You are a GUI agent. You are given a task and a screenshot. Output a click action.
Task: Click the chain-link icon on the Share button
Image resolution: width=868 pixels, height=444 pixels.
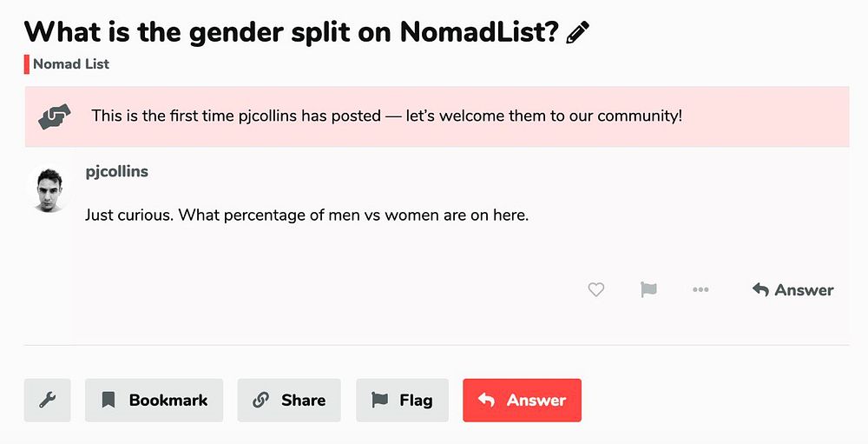click(260, 401)
